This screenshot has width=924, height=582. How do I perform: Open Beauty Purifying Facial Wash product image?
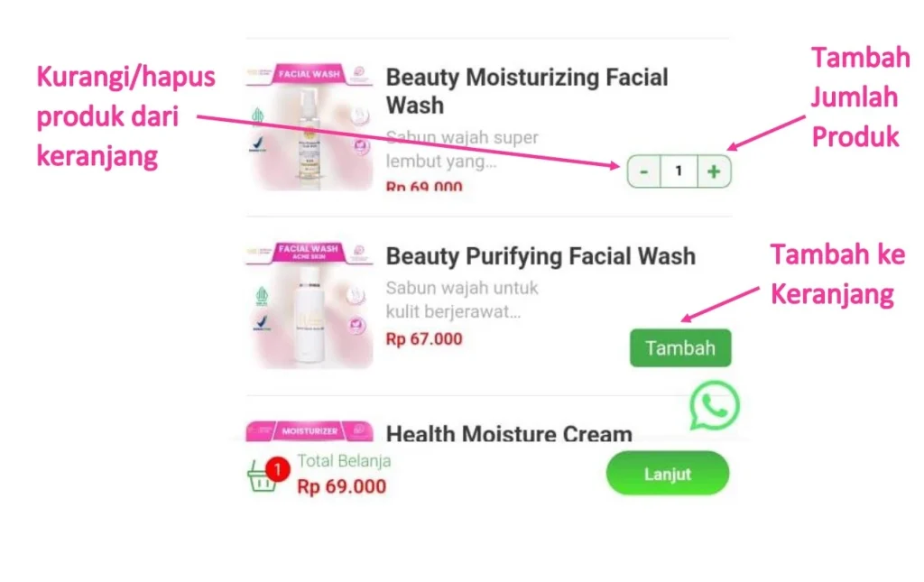(x=310, y=305)
